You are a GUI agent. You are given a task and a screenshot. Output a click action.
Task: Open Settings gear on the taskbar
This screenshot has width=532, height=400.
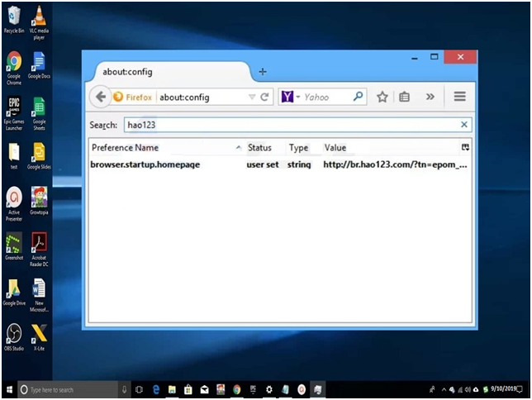(269, 389)
